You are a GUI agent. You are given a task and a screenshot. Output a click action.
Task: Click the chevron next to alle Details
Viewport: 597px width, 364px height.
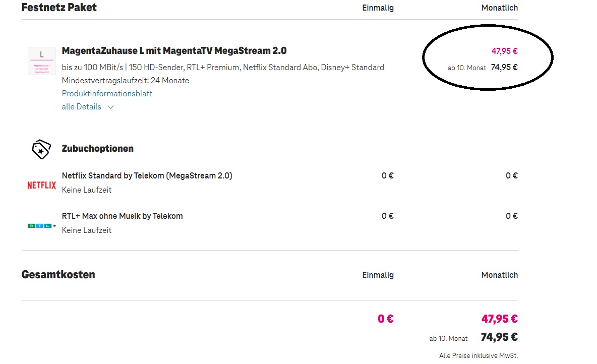point(110,107)
